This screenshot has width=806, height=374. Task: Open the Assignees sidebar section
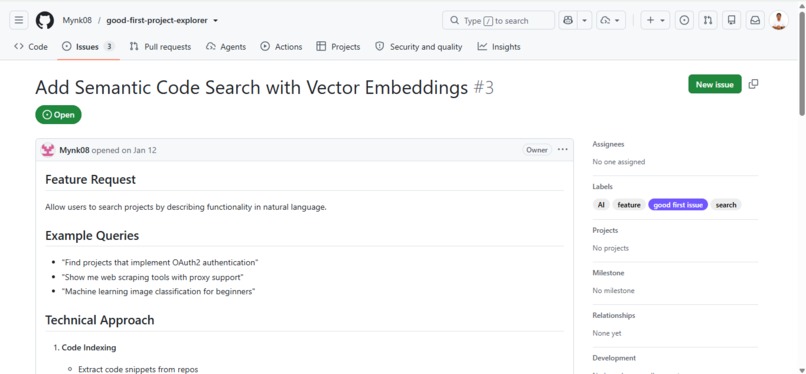coord(608,144)
